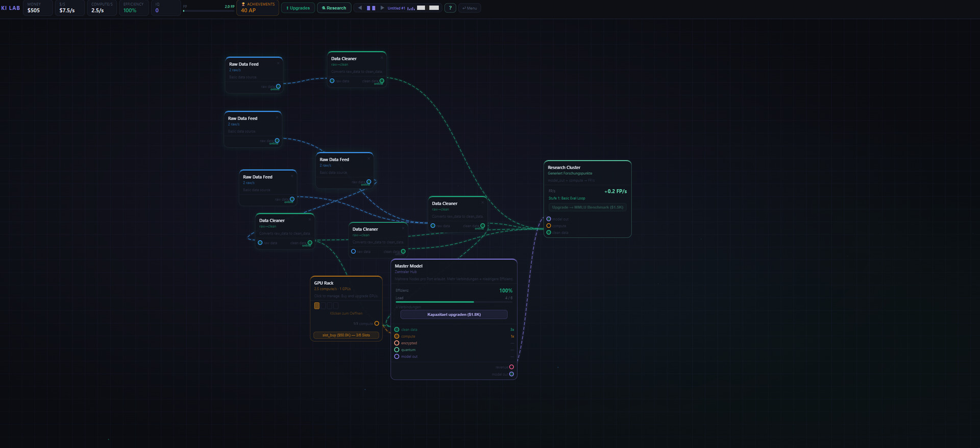
Task: Click the bar chart stats icon
Action: [411, 8]
